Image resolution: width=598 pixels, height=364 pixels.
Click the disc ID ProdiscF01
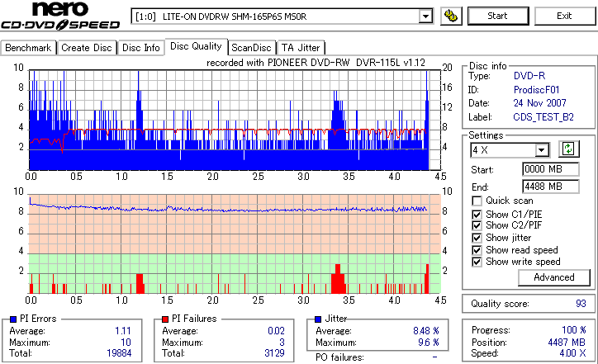[x=536, y=90]
